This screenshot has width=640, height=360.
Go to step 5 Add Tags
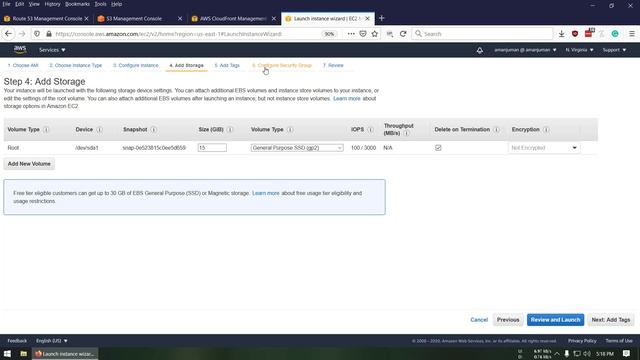227,65
